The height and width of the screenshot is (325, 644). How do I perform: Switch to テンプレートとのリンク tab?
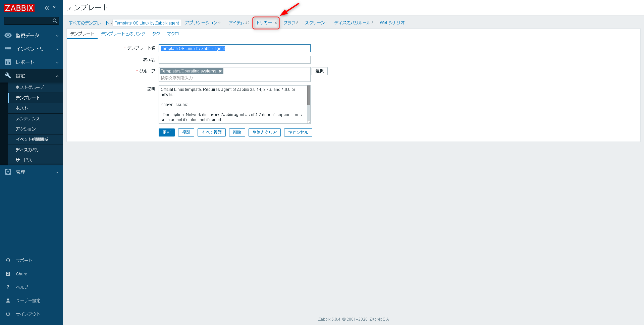click(123, 34)
